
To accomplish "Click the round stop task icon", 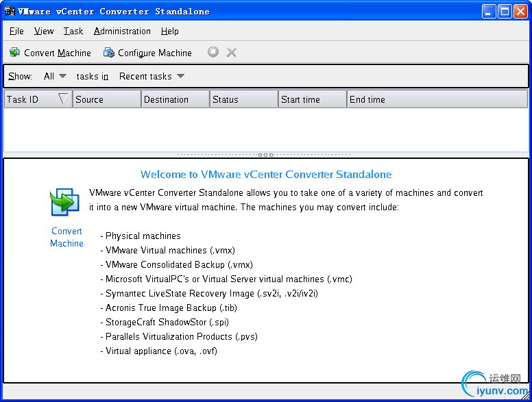I will pos(213,52).
